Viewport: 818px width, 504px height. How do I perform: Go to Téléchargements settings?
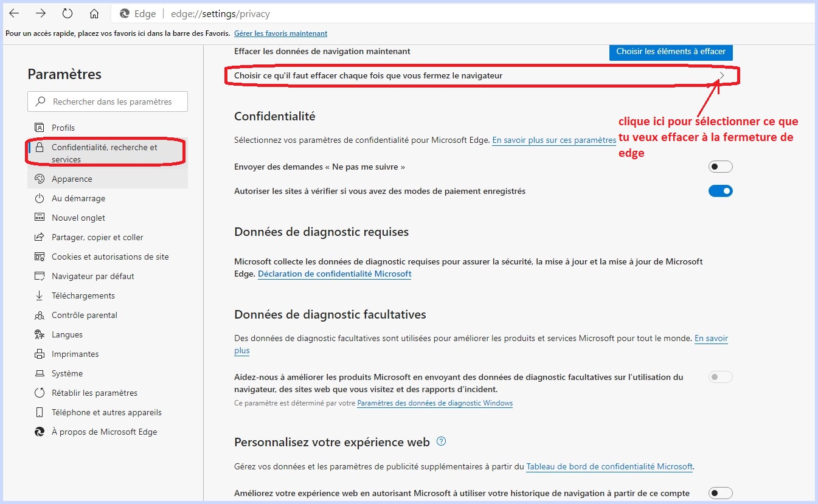(108, 295)
